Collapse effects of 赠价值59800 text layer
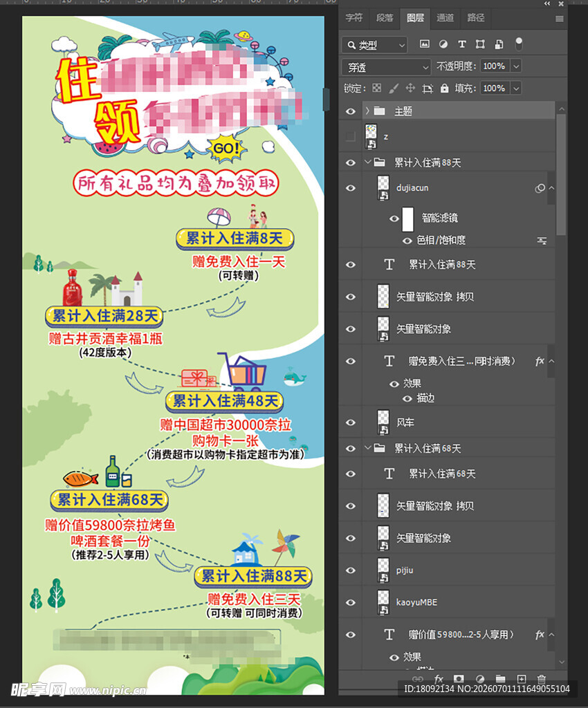 coord(551,635)
